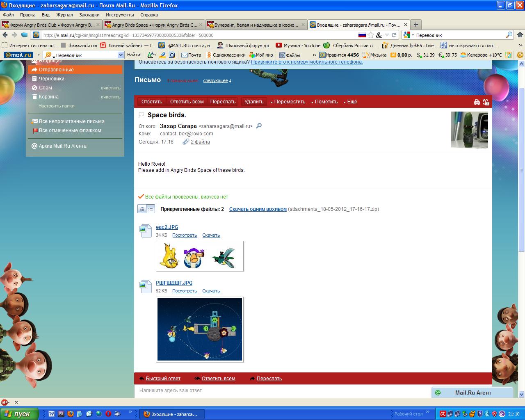This screenshot has width=525, height=420.
Task: Open the Одноклассники toolbar shortcut
Action: (x=226, y=55)
